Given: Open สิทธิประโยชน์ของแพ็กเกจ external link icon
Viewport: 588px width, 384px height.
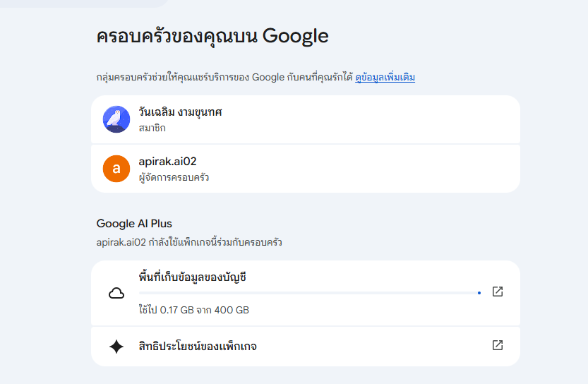Looking at the screenshot, I should 498,345.
